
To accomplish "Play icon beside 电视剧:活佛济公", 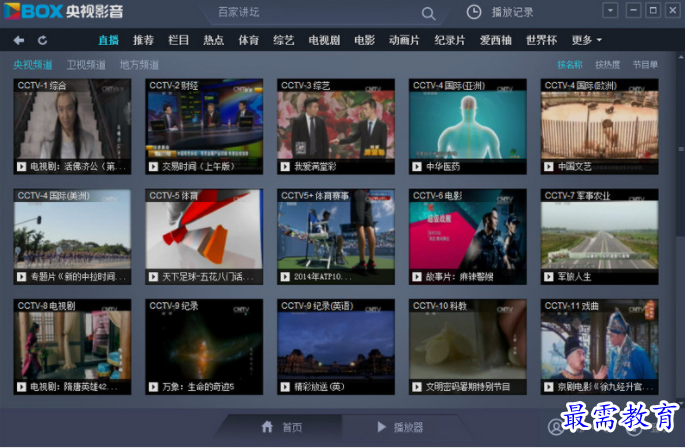I will pos(21,167).
